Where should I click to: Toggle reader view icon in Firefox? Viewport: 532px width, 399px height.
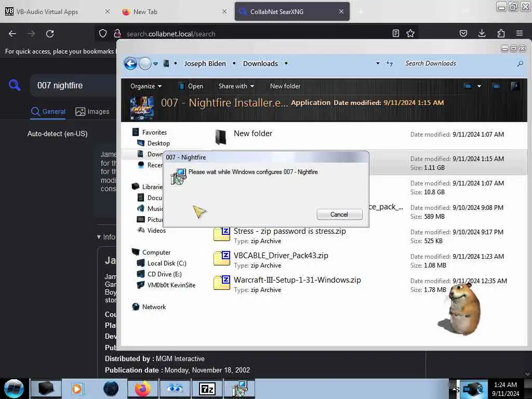[395, 33]
